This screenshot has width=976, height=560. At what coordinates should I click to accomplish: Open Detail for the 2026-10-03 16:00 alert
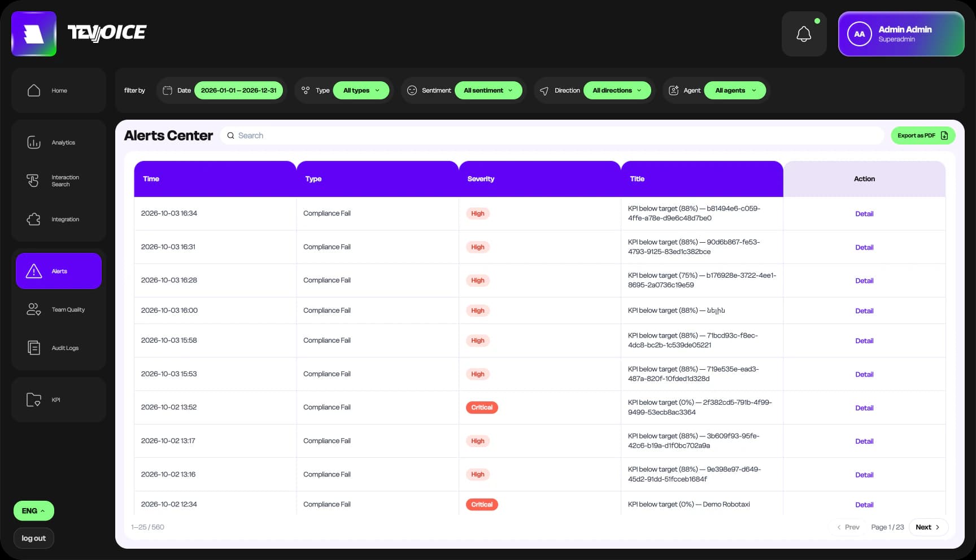(x=864, y=311)
